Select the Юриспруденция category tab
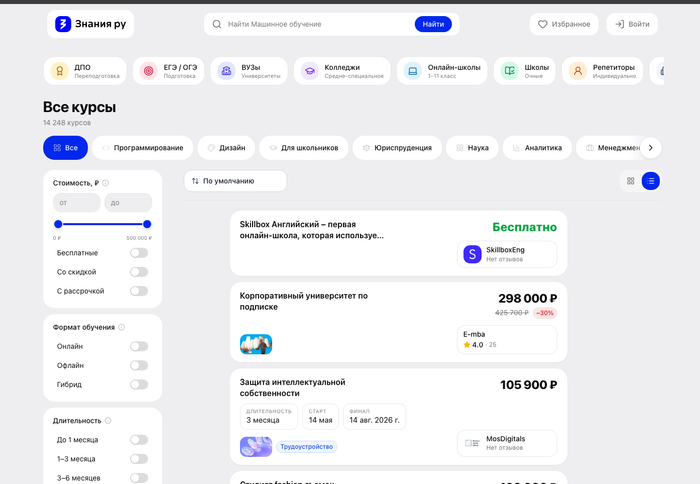 [397, 148]
